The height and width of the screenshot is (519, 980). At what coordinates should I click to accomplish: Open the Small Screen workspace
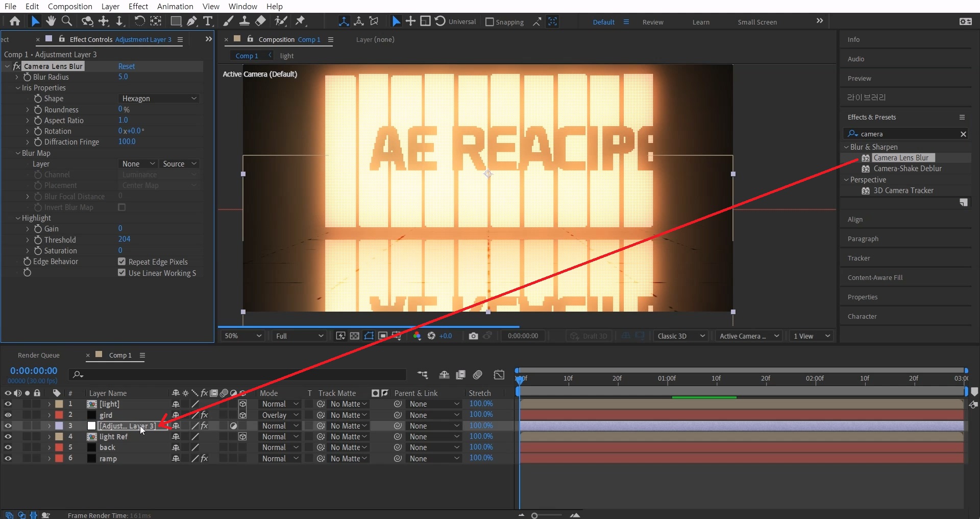point(757,22)
